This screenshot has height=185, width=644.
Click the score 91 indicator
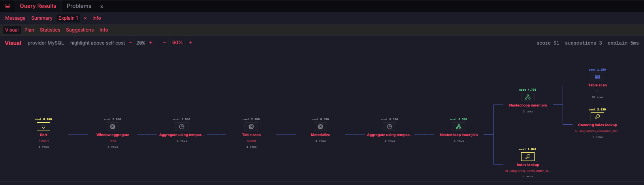pyautogui.click(x=548, y=43)
